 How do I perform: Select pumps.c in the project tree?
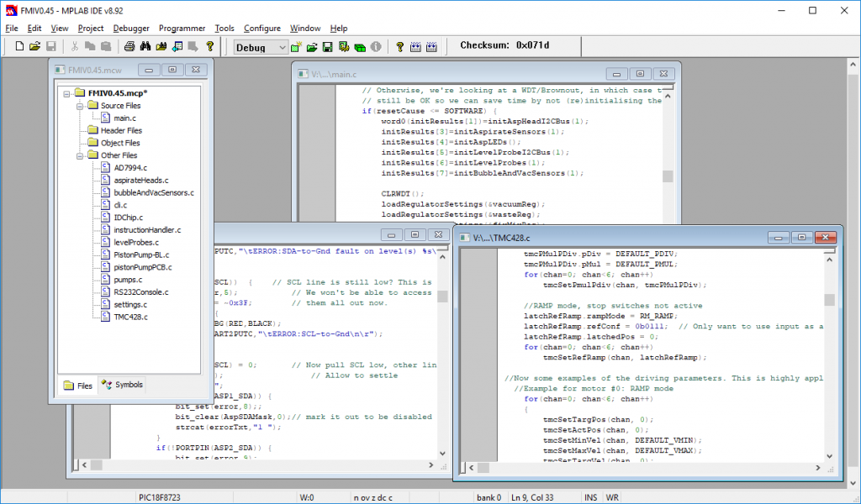[128, 280]
